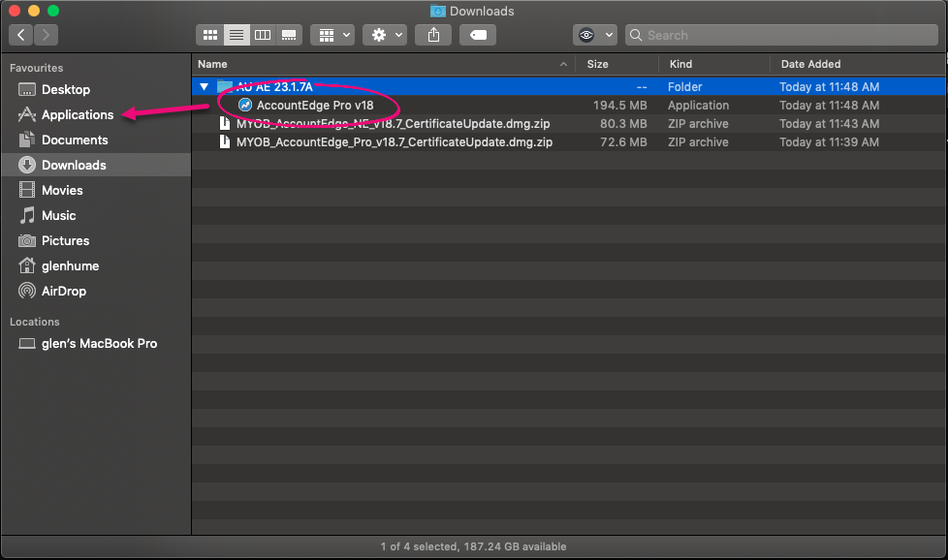Select the AccountEdge Pro v18 application
Screen dimensions: 948x560
(x=314, y=106)
